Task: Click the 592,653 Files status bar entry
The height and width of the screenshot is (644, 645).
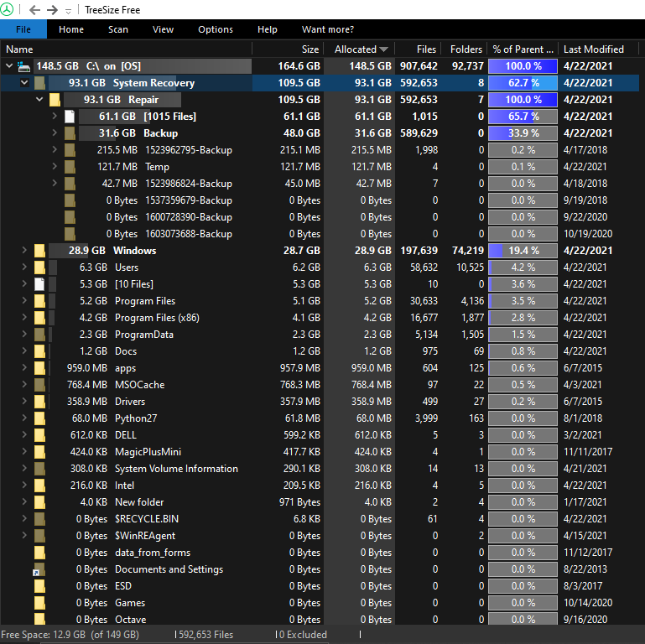Action: pos(205,635)
